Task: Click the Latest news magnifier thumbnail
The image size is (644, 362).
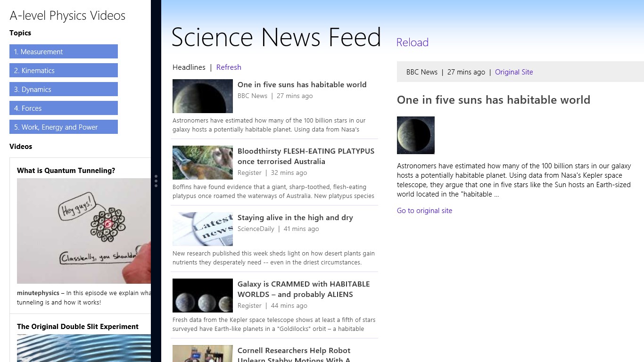Action: point(203,229)
